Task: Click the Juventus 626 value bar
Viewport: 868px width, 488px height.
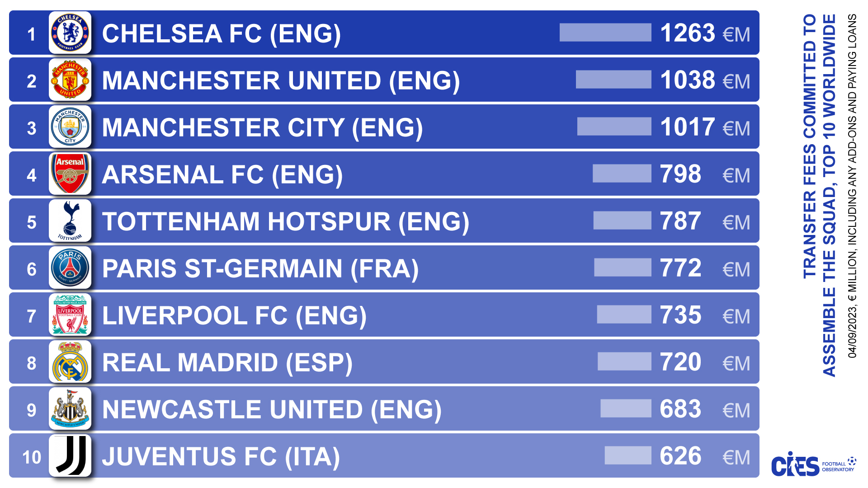Action: [628, 455]
